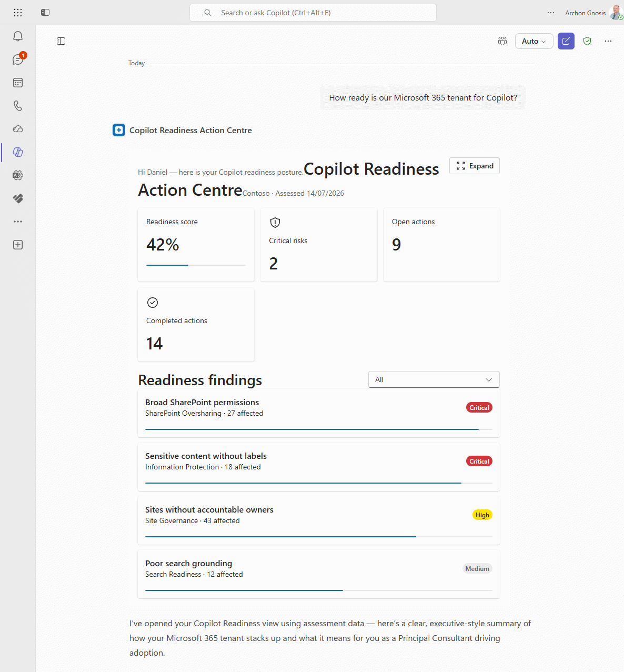This screenshot has height=672, width=624.
Task: Open settings and more ellipsis in title bar
Action: point(551,13)
